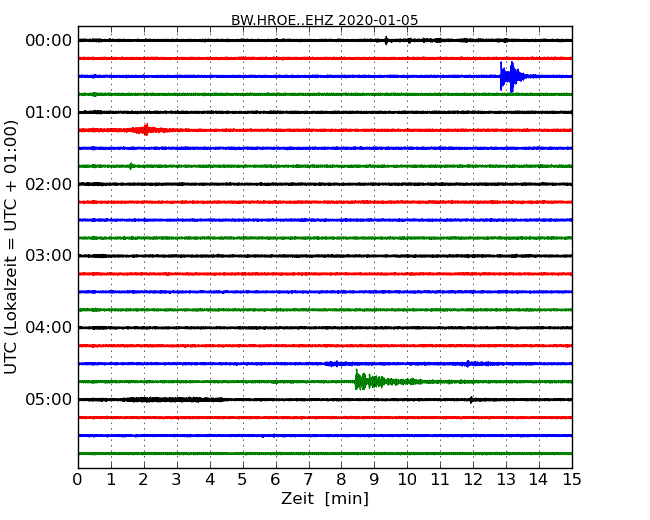This screenshot has height=520, width=650.
Task: Click x-axis tick label 6
Action: tap(275, 480)
